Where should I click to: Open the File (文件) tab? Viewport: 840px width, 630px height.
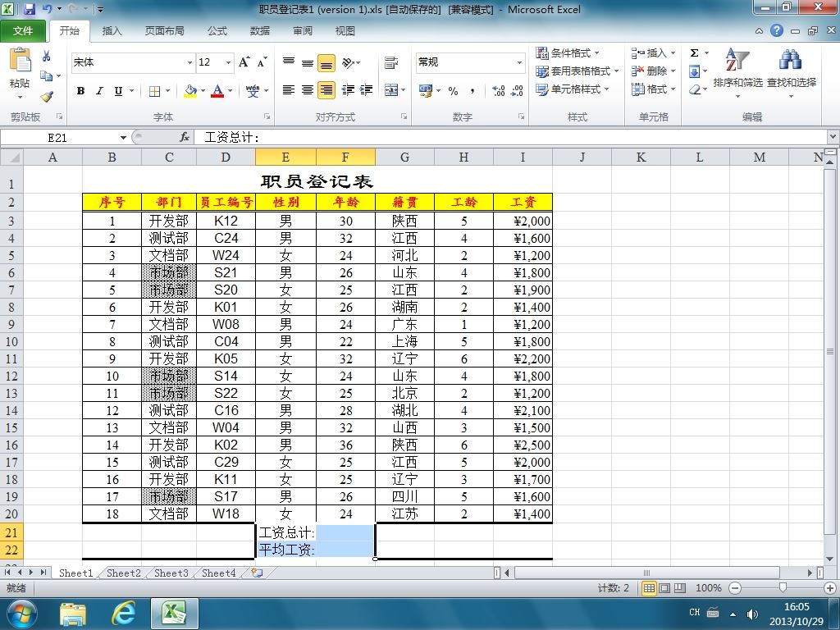coord(23,30)
